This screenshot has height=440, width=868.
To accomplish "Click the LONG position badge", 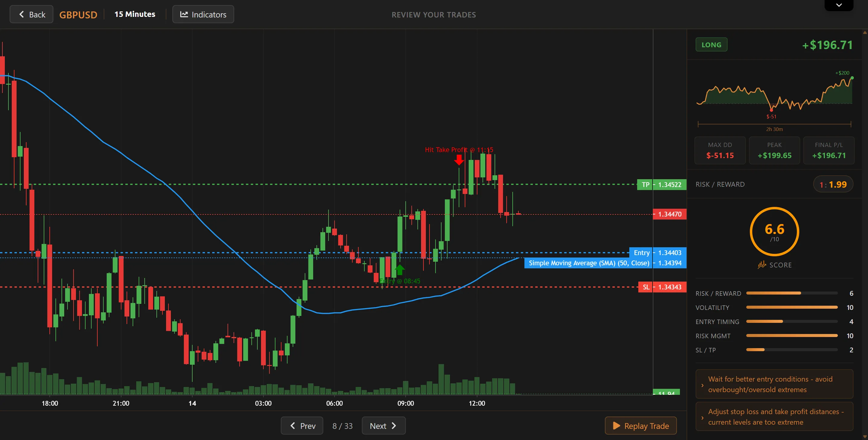I will pos(711,45).
